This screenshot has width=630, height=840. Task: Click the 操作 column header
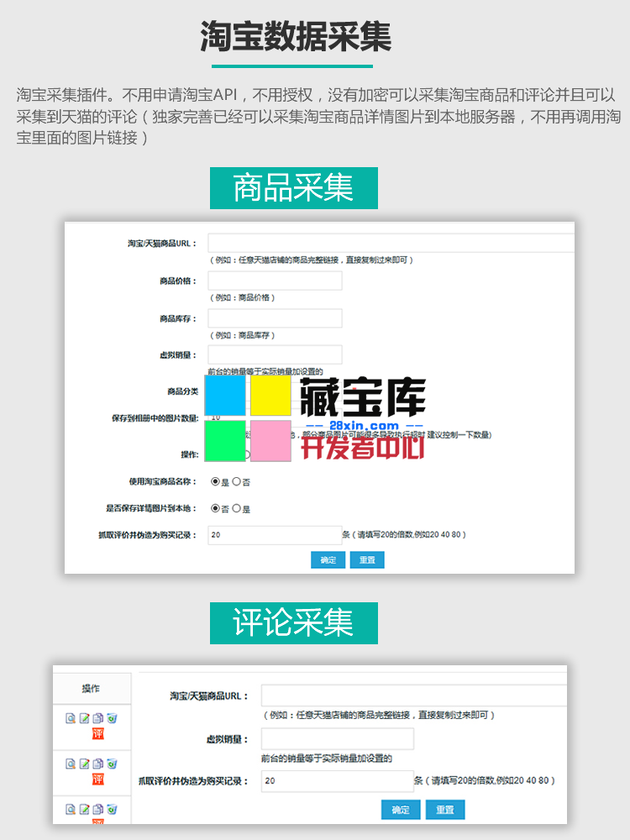92,689
